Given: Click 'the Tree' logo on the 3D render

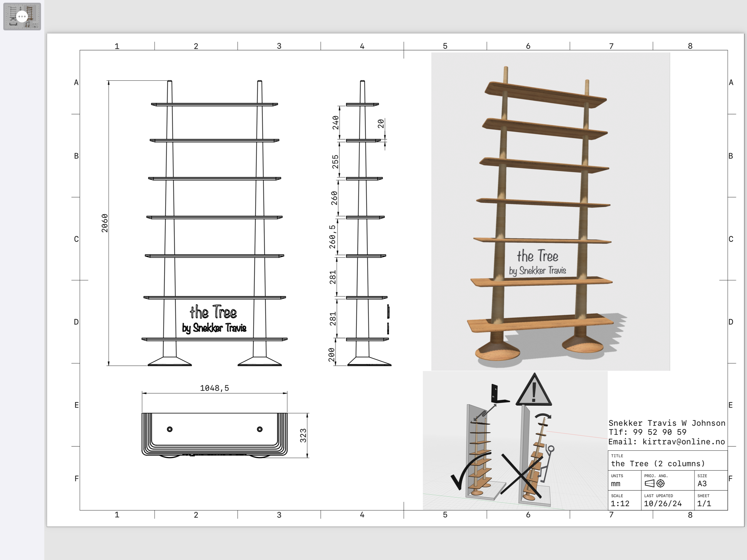Looking at the screenshot, I should click(x=537, y=256).
